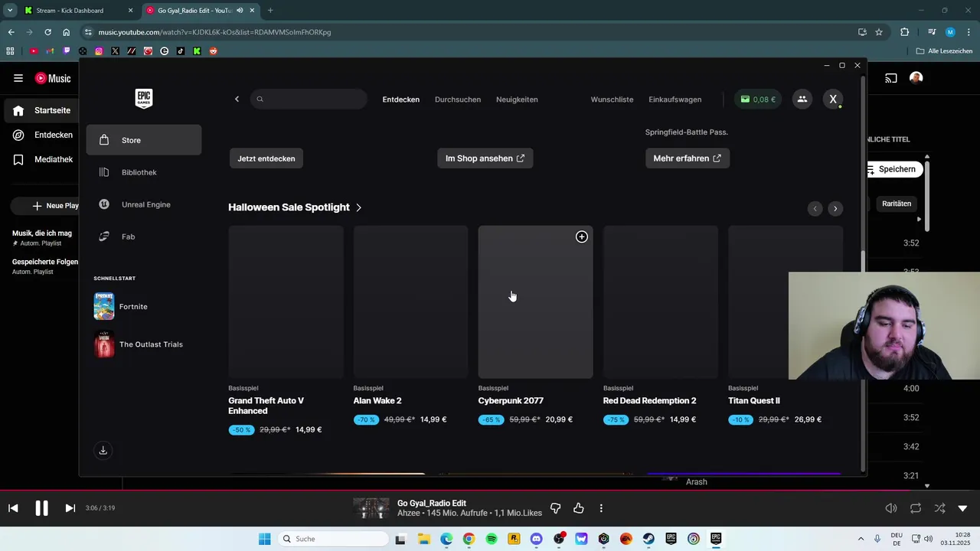Open Chrome extensions puzzle icon
The height and width of the screenshot is (551, 980).
coord(904,32)
